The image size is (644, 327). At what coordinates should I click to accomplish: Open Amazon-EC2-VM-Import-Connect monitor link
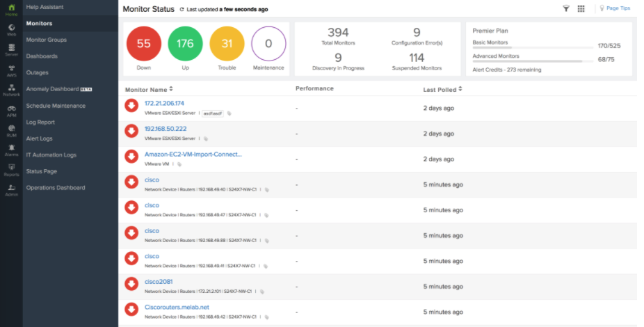(193, 154)
